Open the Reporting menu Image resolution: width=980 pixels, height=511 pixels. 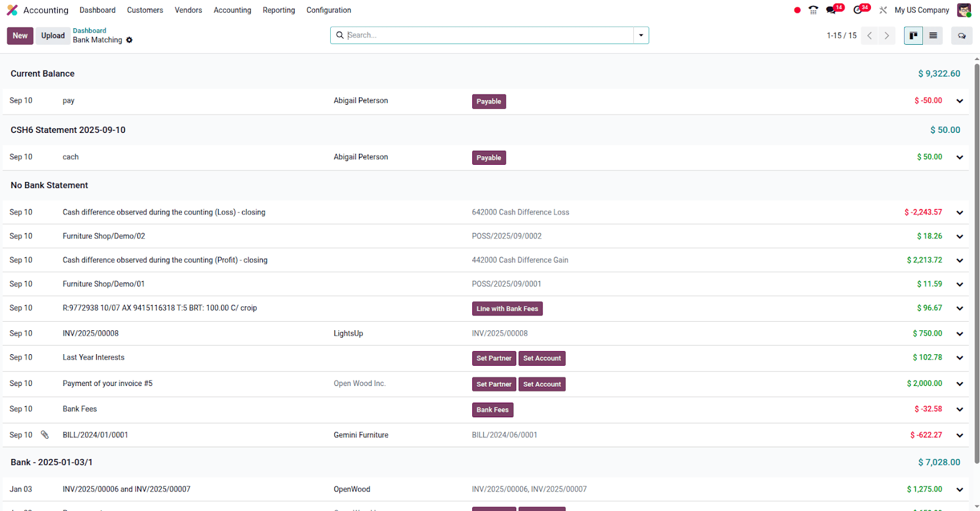[x=279, y=10]
